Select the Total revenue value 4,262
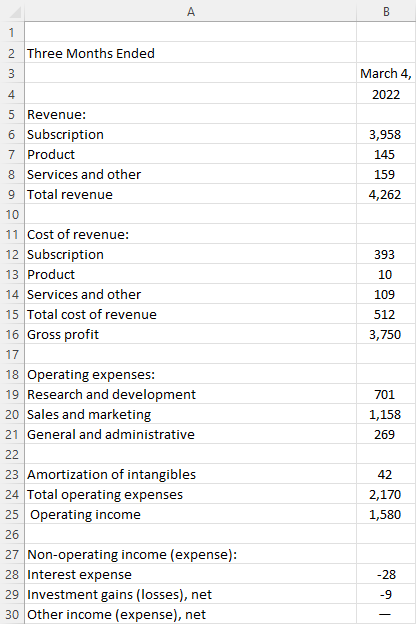The height and width of the screenshot is (624, 416). 386,194
